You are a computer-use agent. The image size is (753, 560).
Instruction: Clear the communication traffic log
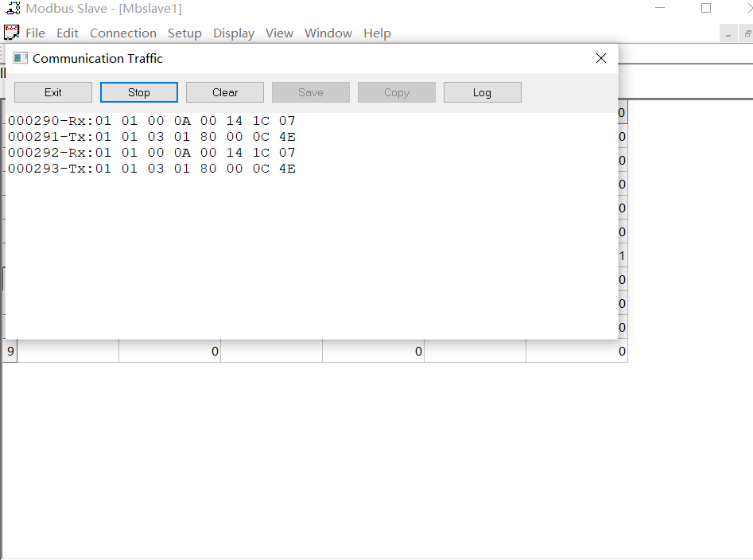coord(224,91)
